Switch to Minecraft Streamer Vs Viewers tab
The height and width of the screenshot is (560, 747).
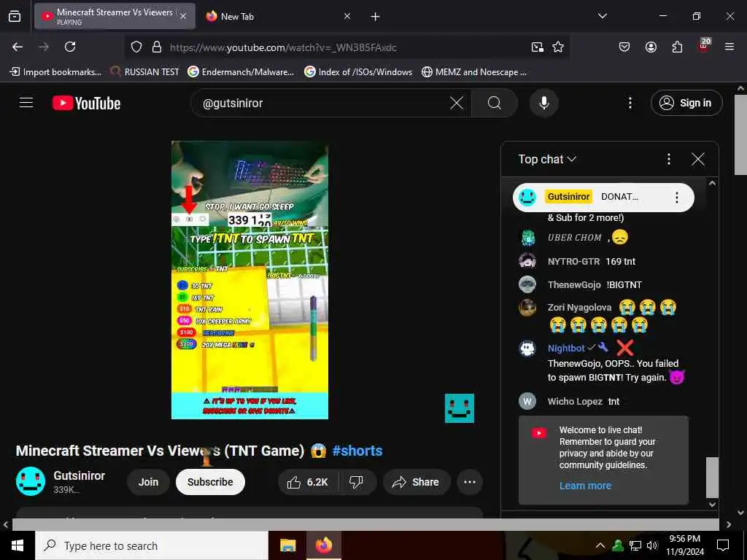(115, 16)
